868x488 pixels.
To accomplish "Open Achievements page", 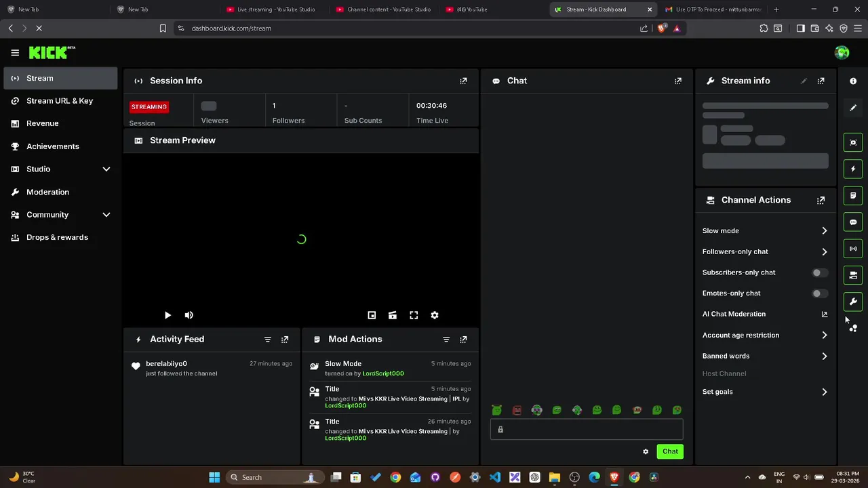I will 60,146.
